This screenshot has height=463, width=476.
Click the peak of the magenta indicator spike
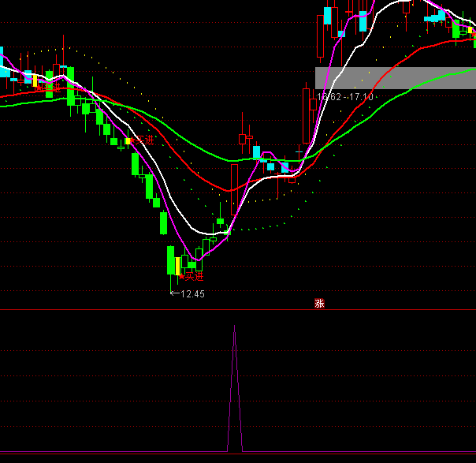(234, 327)
